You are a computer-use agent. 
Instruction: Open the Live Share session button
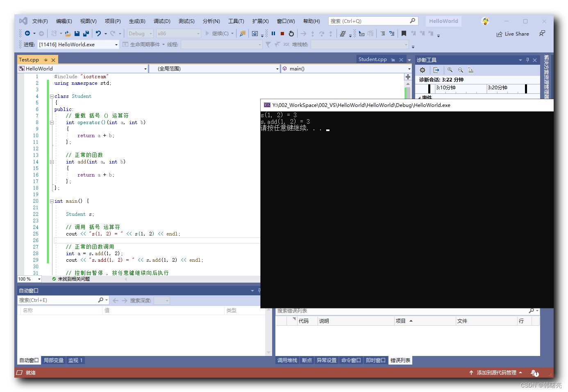tap(513, 34)
